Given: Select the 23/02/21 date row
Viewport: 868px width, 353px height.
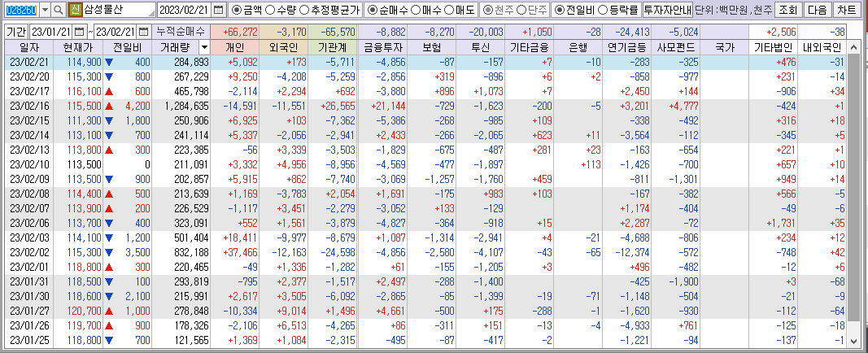Looking at the screenshot, I should tap(426, 62).
